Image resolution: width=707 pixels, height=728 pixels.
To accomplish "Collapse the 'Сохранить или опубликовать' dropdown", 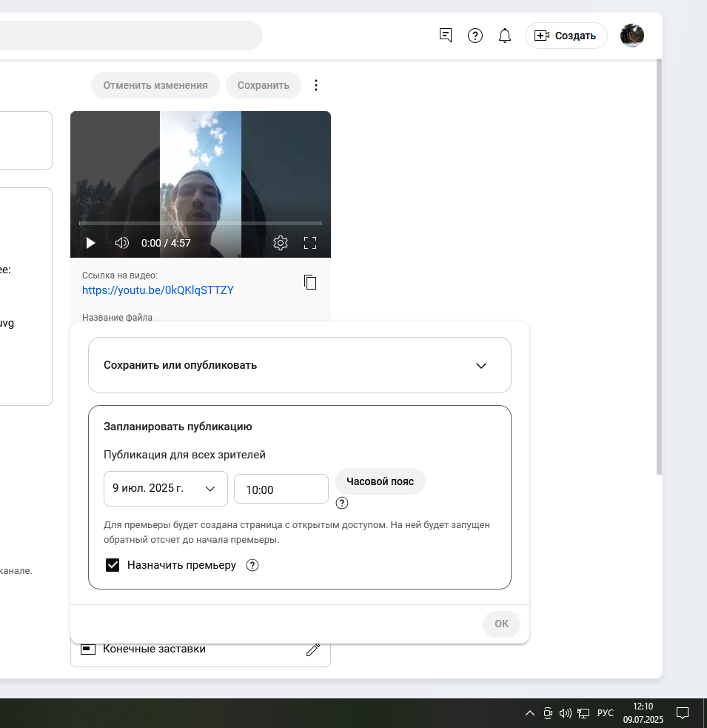I will pos(480,365).
